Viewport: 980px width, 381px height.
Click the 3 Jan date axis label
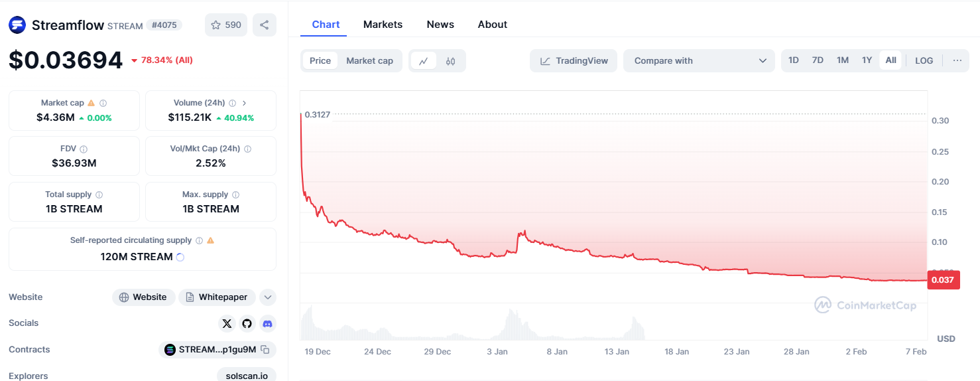coord(497,352)
